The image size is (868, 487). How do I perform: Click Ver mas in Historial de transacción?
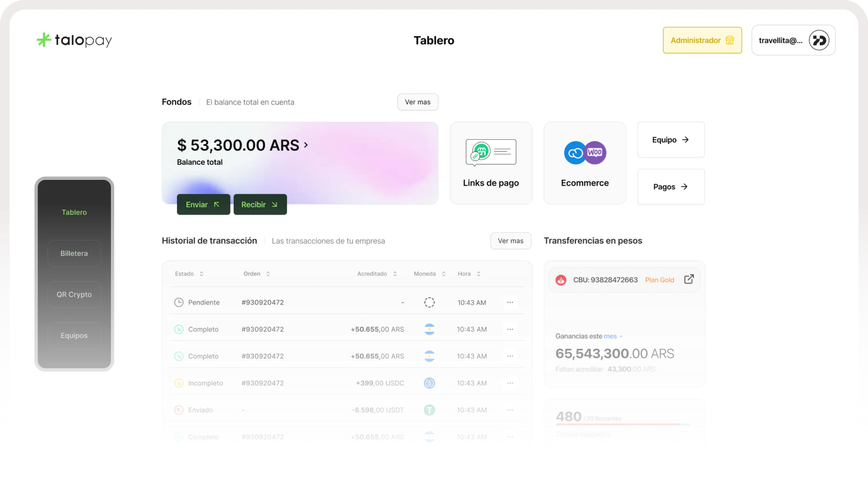pyautogui.click(x=511, y=241)
